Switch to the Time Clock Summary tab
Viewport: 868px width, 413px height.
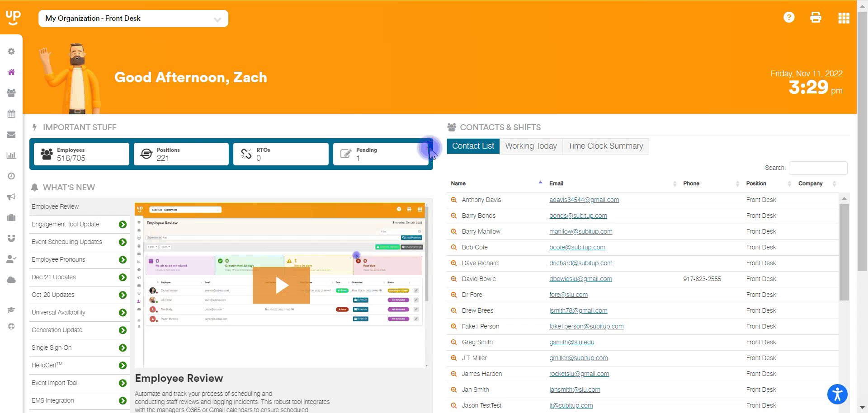pyautogui.click(x=605, y=146)
